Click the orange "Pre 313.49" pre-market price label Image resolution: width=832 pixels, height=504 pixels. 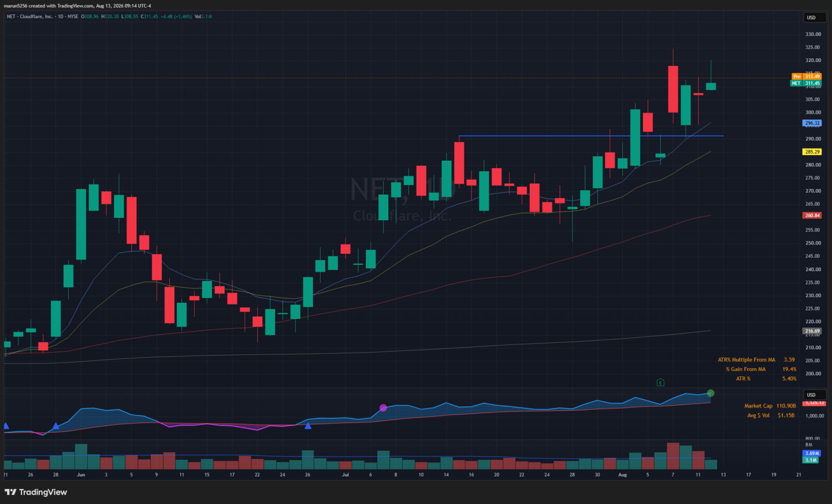click(x=807, y=77)
